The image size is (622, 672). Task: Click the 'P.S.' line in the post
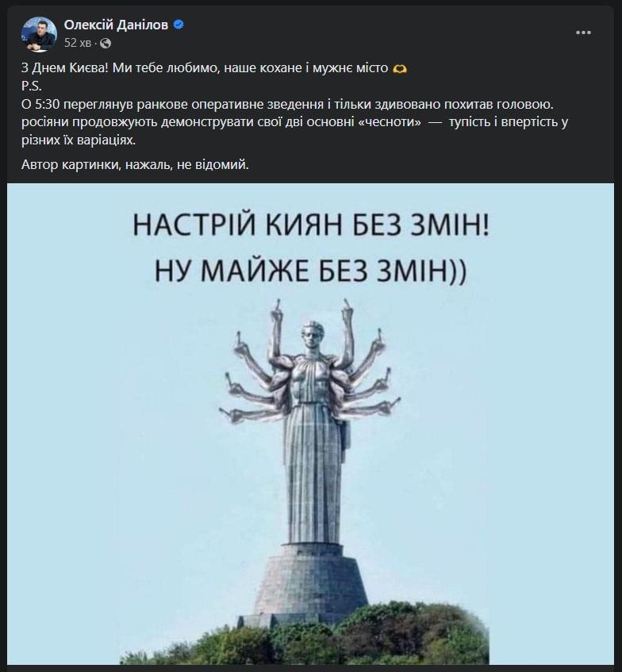coord(31,86)
